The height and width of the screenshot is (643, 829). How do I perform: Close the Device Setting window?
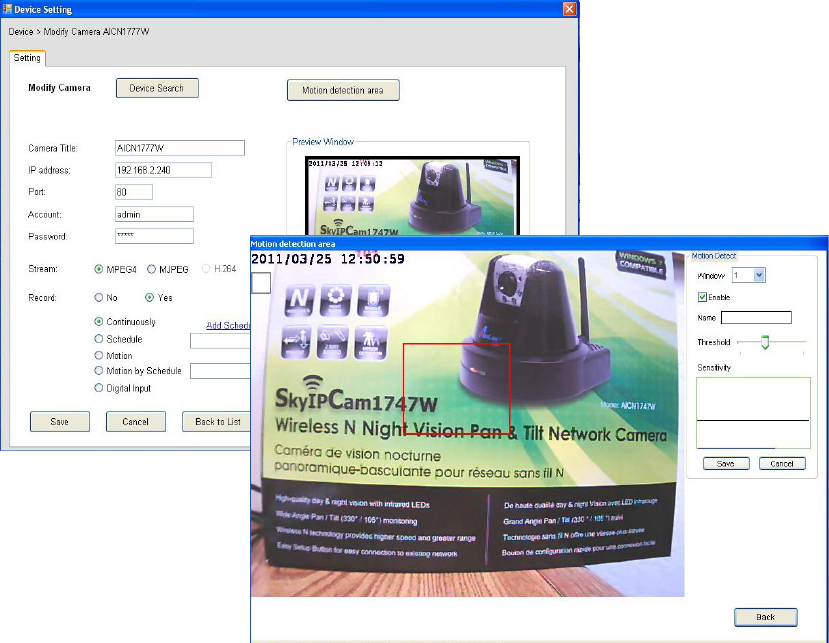tap(569, 9)
